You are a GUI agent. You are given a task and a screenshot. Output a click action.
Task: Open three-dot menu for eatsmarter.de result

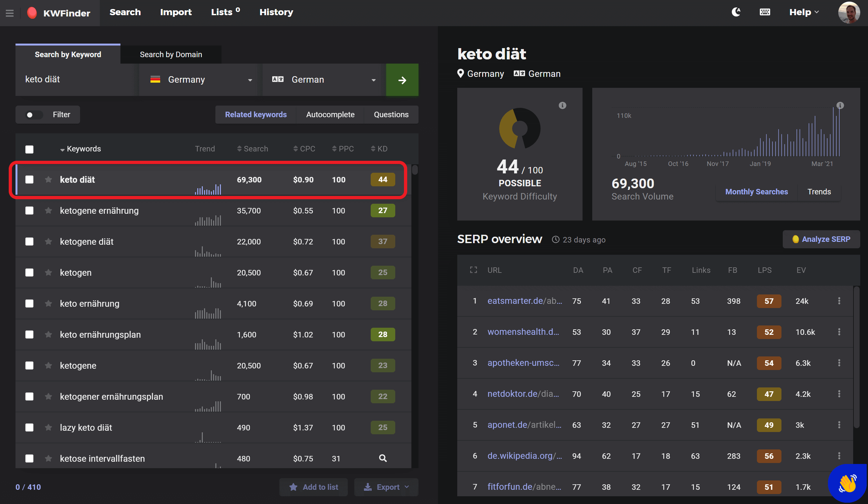(839, 301)
